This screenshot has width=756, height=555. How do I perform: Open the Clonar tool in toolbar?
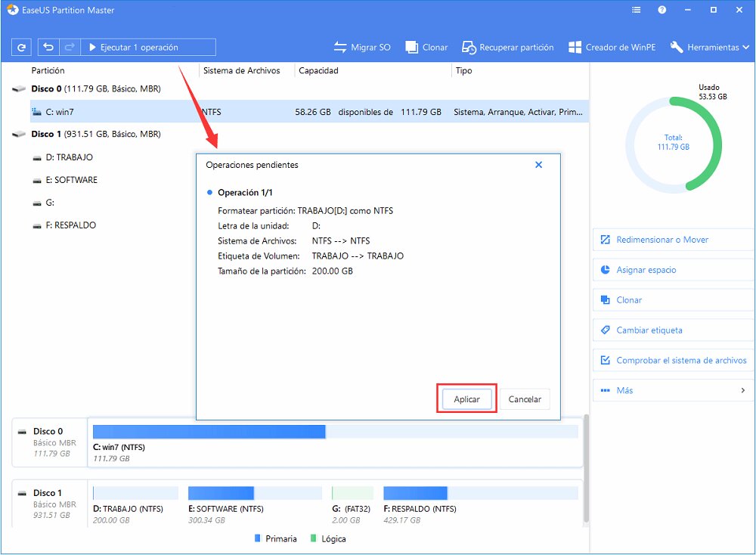pyautogui.click(x=426, y=47)
